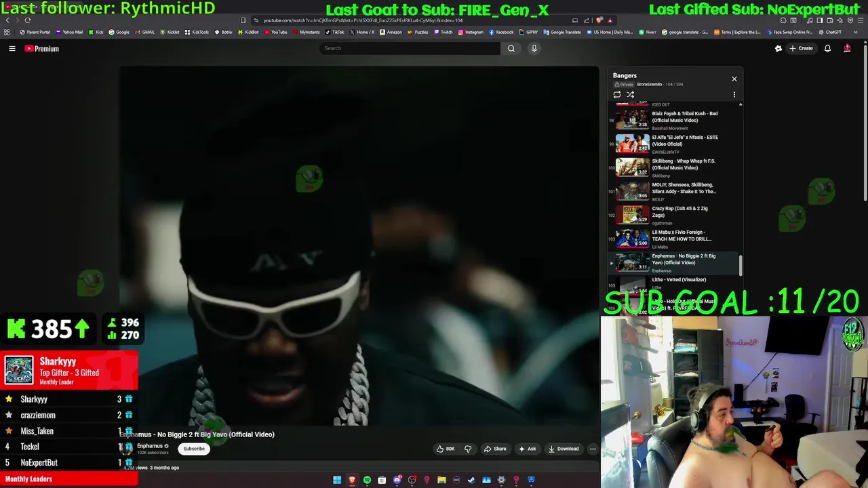The height and width of the screenshot is (488, 868).
Task: Click the video player to pause
Action: tap(359, 245)
